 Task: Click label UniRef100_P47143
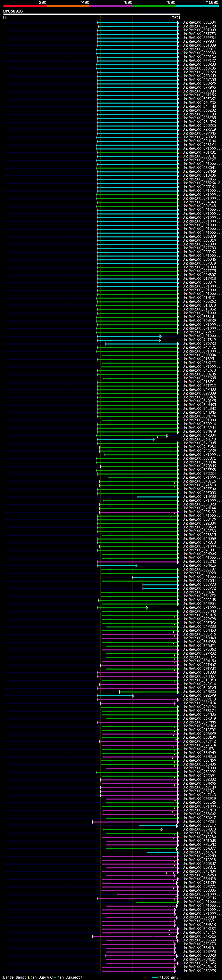[x=199, y=795]
